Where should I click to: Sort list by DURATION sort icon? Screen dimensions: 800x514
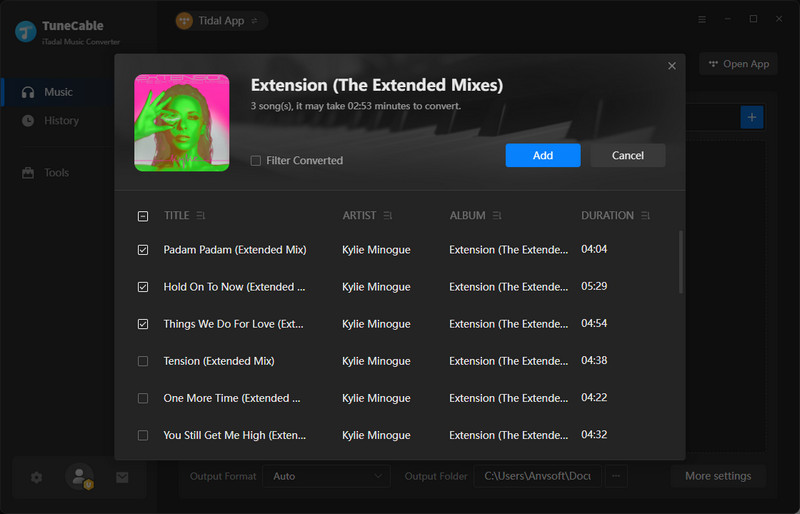(x=645, y=216)
